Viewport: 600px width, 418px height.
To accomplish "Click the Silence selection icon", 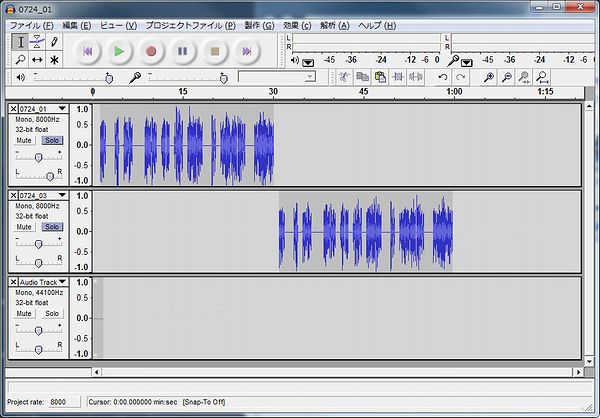I will 416,77.
